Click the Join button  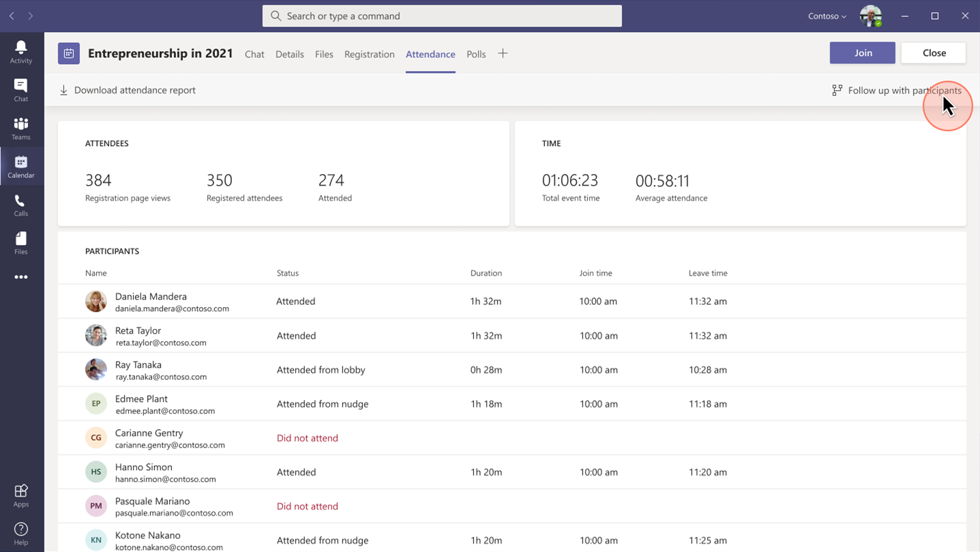pyautogui.click(x=862, y=53)
